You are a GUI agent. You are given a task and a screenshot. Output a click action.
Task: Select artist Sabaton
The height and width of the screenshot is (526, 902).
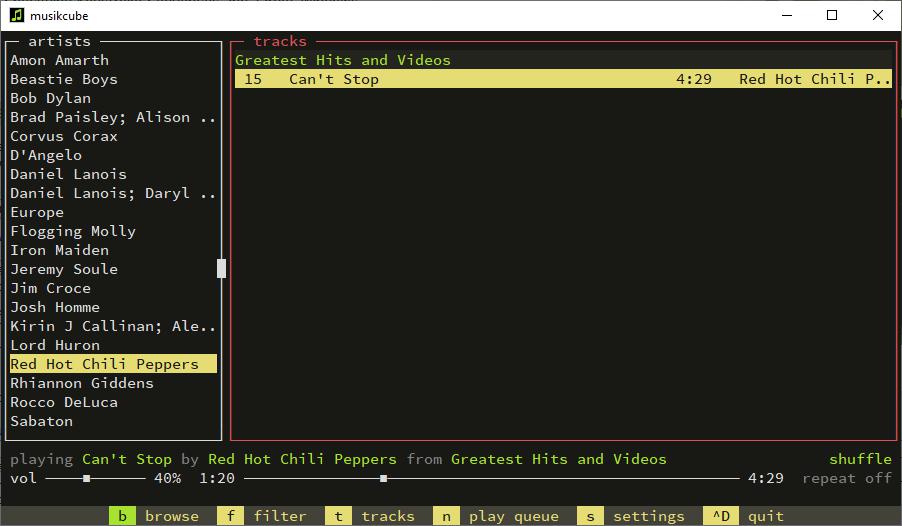pos(113,421)
